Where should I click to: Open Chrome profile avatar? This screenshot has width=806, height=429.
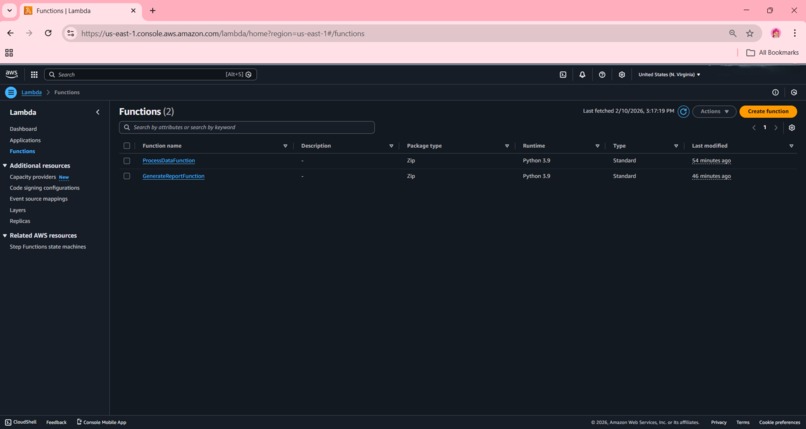776,33
